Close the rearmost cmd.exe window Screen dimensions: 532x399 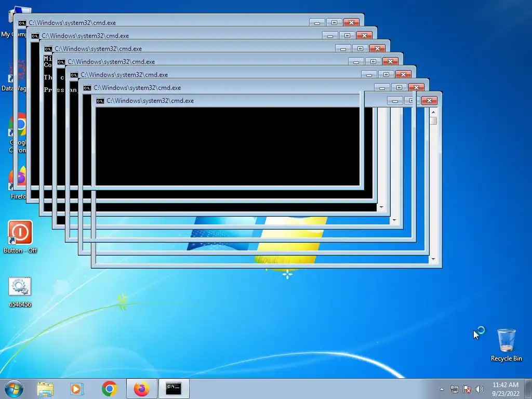(352, 22)
